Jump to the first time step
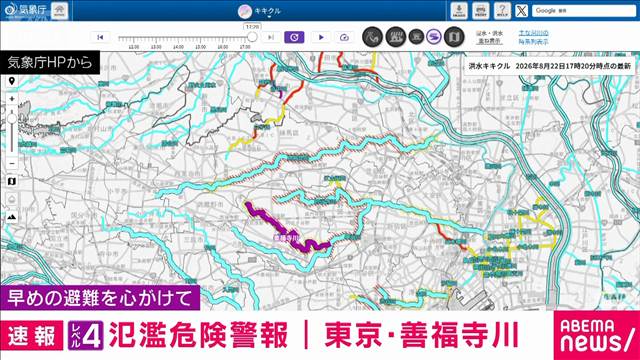 click(x=100, y=37)
